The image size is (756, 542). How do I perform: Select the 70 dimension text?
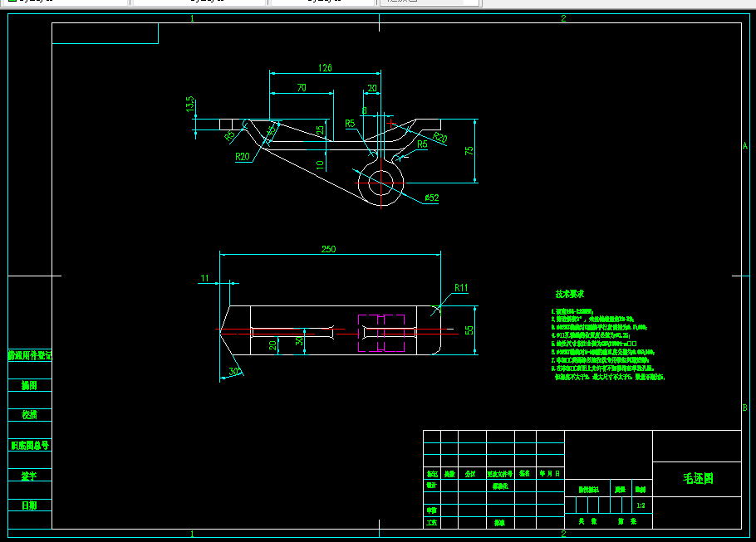click(302, 88)
